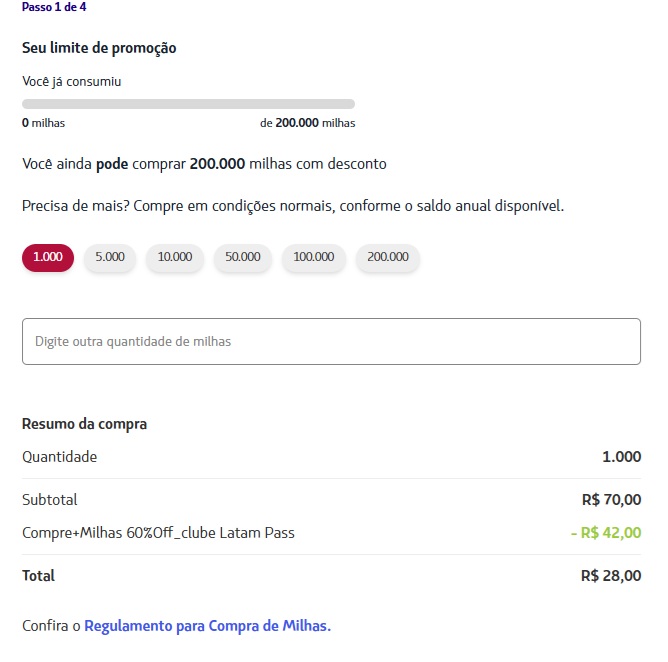Click the custom miles quantity input field
Viewport: 668px width, 662px height.
331,342
